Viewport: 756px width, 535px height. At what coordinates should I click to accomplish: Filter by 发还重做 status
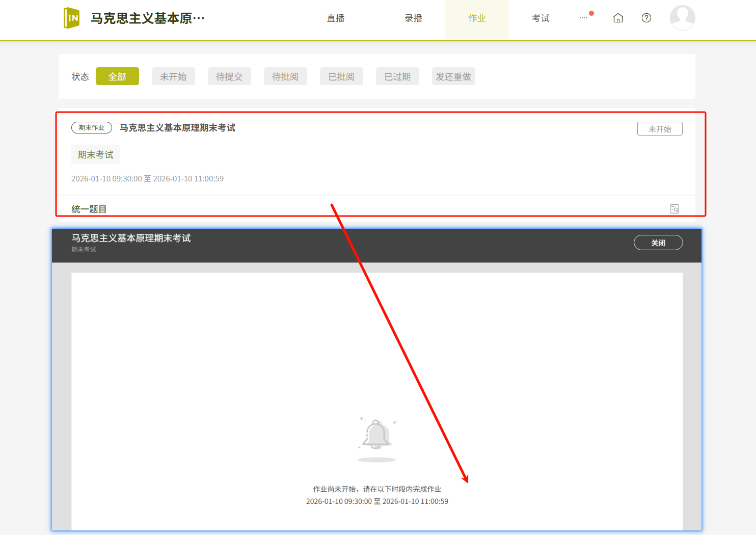coord(453,76)
